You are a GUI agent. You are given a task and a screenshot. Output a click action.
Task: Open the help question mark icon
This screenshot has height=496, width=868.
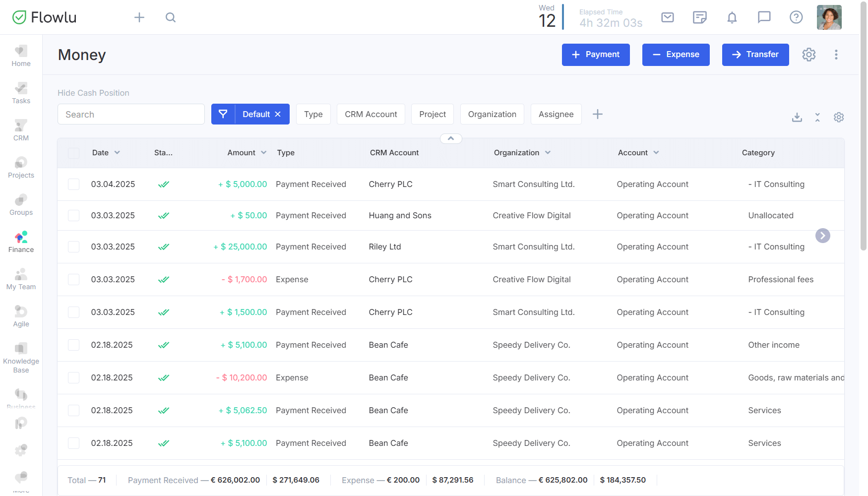[796, 17]
